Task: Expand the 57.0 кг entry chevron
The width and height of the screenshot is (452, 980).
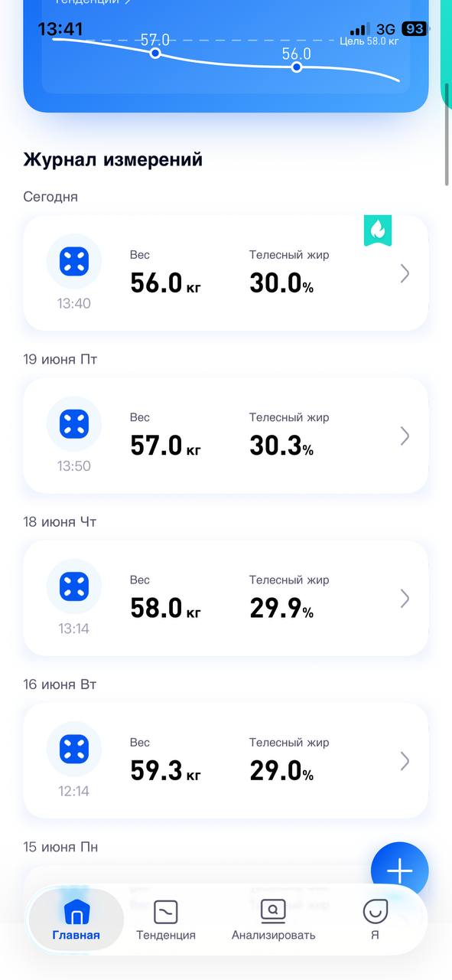Action: (405, 436)
